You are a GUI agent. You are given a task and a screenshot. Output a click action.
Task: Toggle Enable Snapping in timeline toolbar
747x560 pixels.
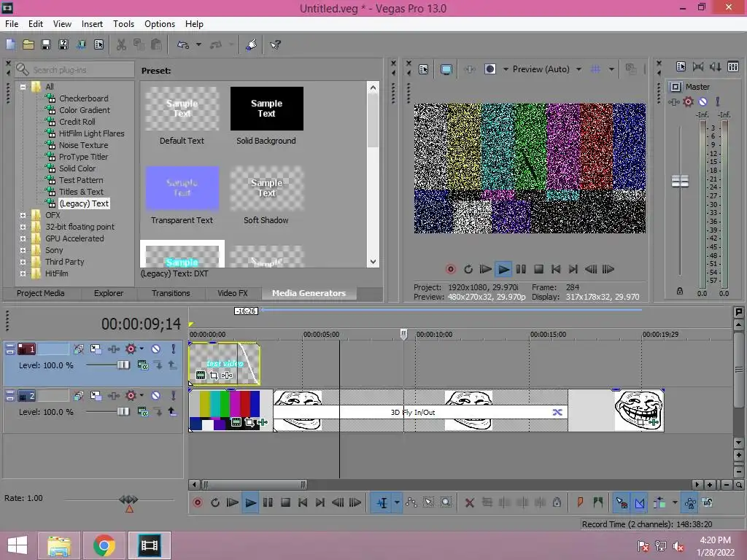point(622,502)
